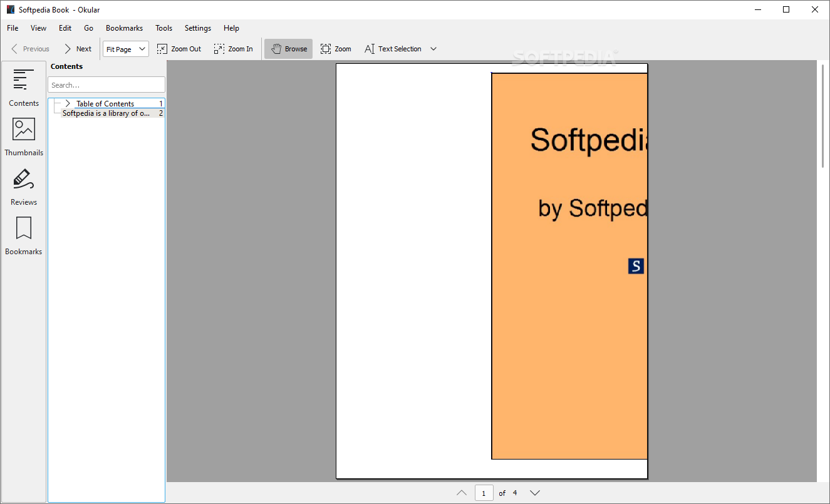This screenshot has width=830, height=504.
Task: Click the Zoom In toolbar button
Action: coord(234,49)
